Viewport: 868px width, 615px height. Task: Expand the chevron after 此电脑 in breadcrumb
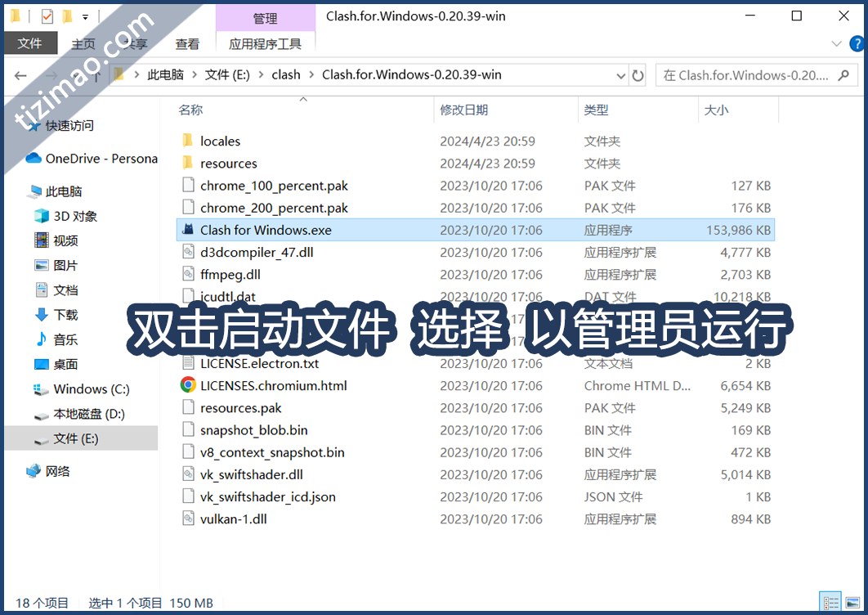pyautogui.click(x=195, y=74)
